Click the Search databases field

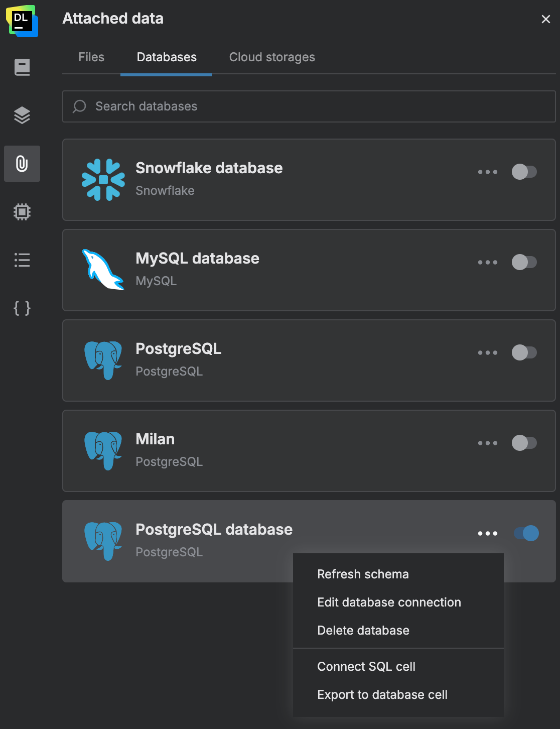[309, 106]
